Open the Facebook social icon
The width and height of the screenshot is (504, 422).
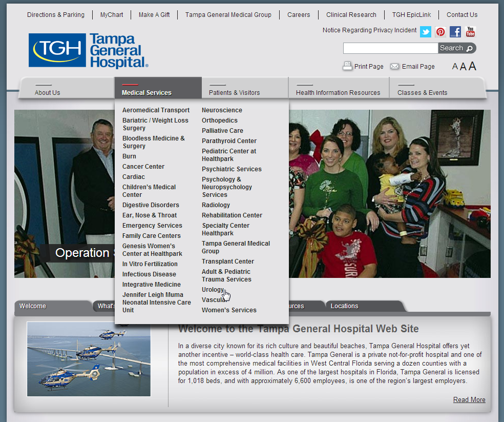(455, 32)
